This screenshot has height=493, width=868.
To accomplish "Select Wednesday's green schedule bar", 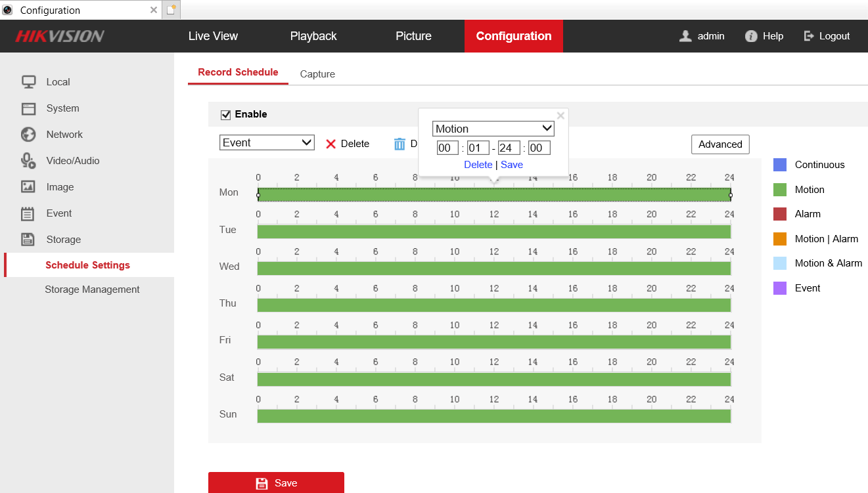I will click(x=493, y=268).
